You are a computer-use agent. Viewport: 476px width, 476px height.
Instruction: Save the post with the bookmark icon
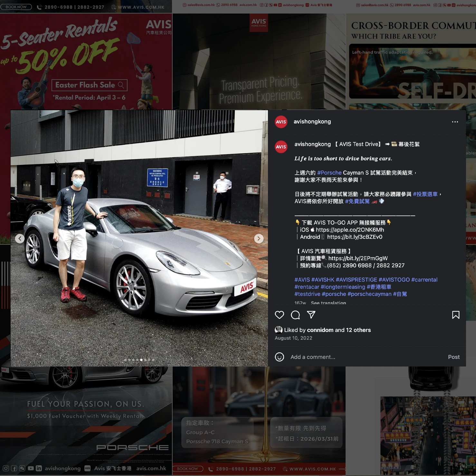coord(456,315)
